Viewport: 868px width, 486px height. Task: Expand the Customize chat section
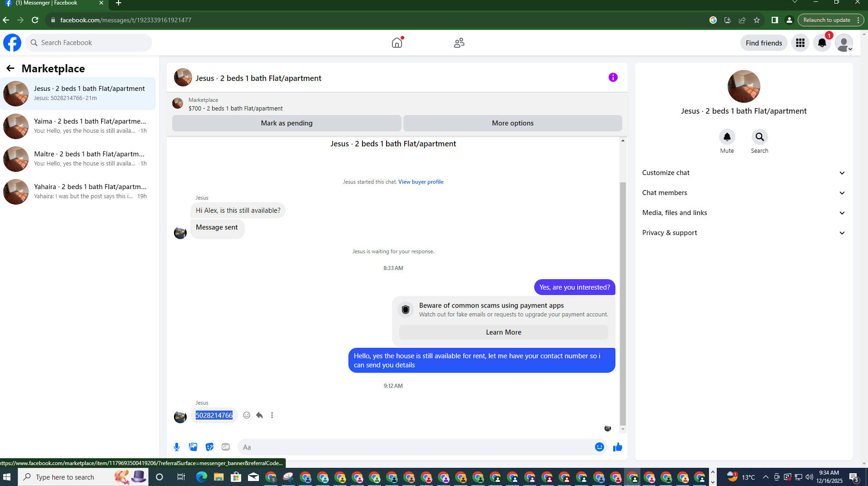(744, 173)
